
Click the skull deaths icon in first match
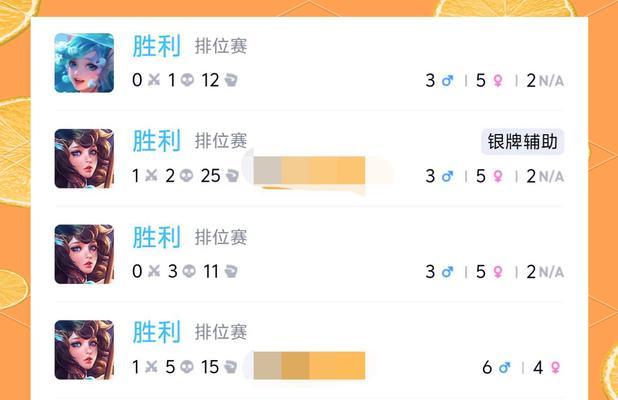[x=187, y=80]
